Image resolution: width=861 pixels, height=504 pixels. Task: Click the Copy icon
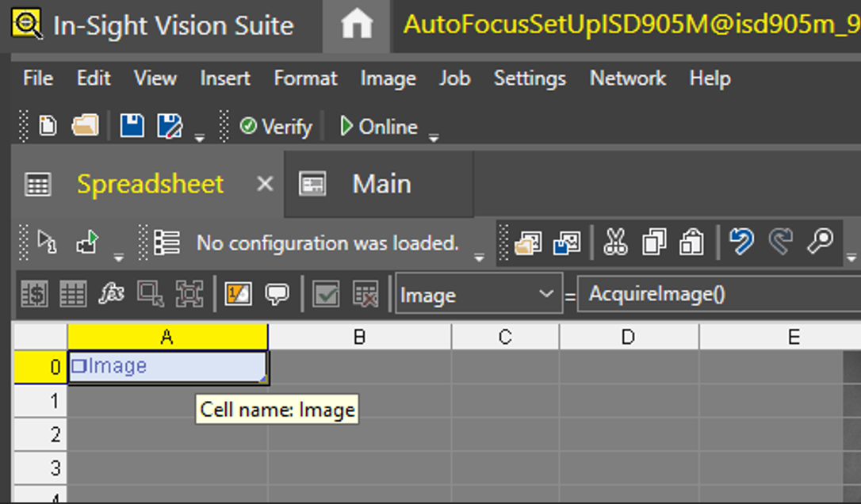pyautogui.click(x=654, y=242)
